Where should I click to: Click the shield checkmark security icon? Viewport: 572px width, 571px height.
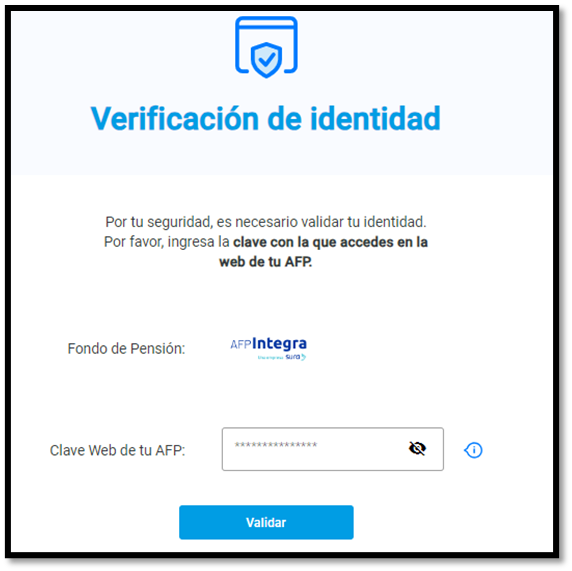tap(266, 60)
